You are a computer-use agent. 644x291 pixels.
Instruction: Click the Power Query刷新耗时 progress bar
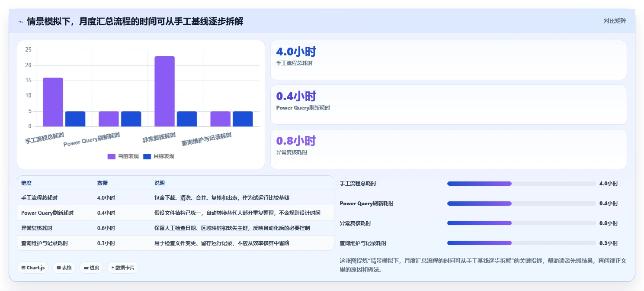(522, 204)
